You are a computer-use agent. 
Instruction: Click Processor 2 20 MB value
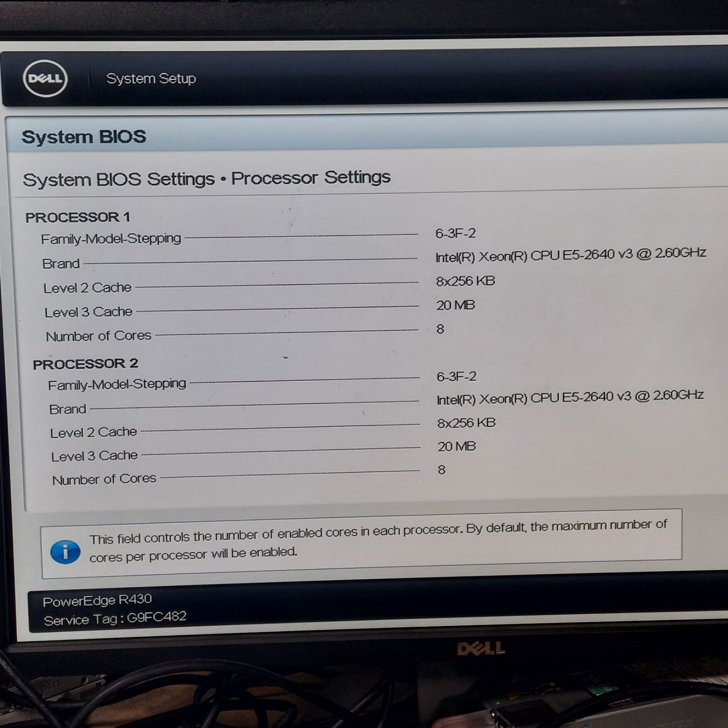[x=457, y=446]
